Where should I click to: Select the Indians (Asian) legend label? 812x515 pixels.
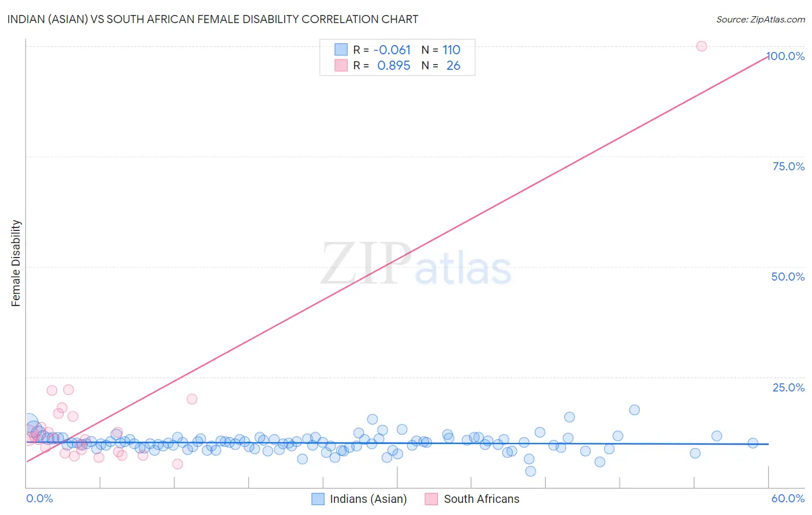[x=368, y=499]
